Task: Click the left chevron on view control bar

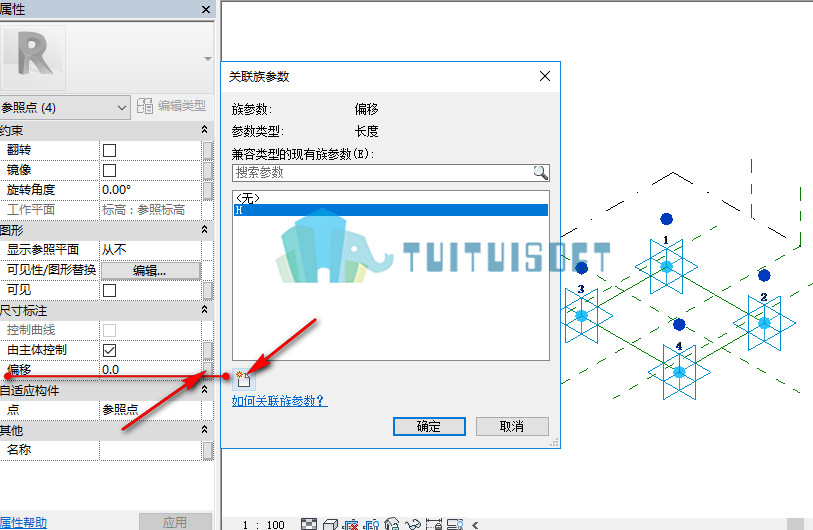Action: pyautogui.click(x=475, y=525)
